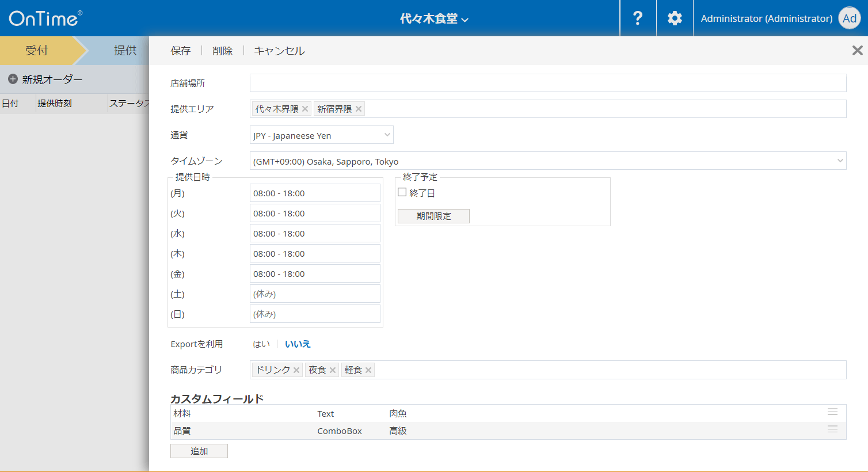Image resolution: width=868 pixels, height=472 pixels.
Task: Click the 保存 save button
Action: [180, 51]
